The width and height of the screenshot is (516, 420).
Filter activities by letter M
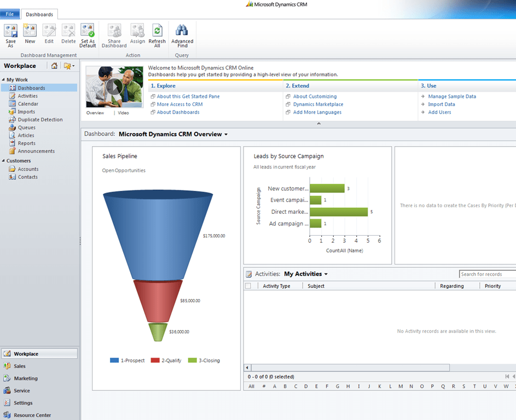click(x=401, y=387)
